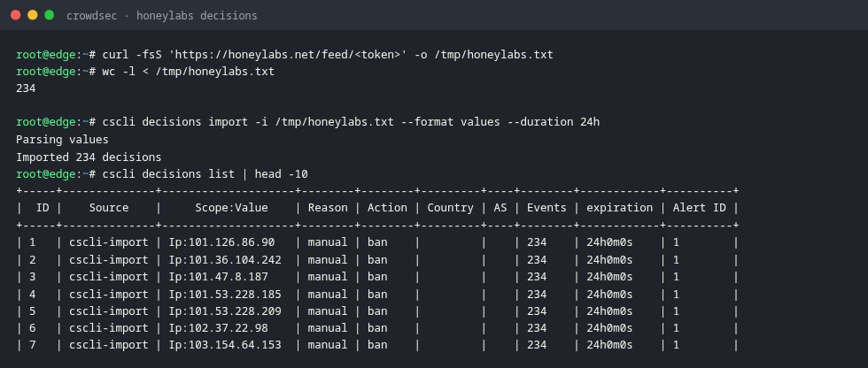
Task: Click the yellow minimize window dot
Action: [33, 15]
